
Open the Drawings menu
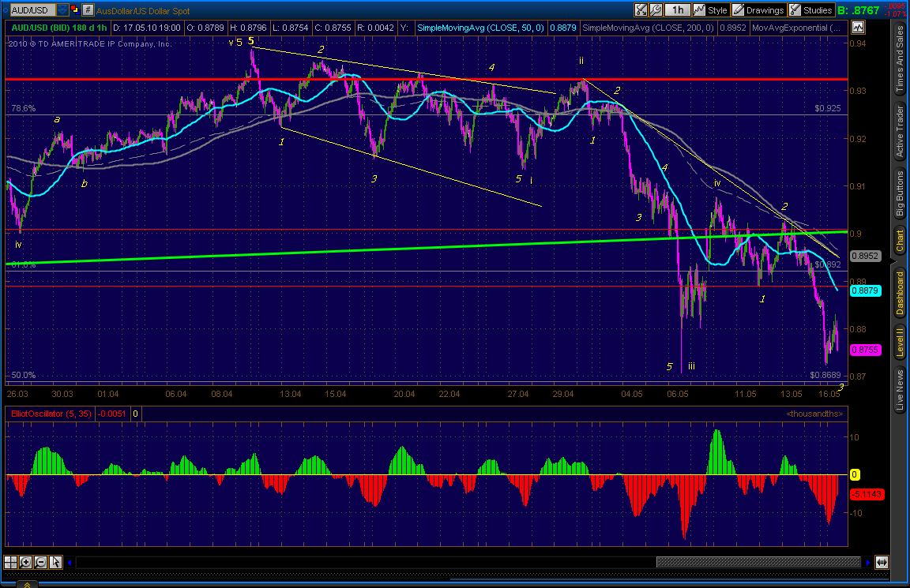[758, 9]
